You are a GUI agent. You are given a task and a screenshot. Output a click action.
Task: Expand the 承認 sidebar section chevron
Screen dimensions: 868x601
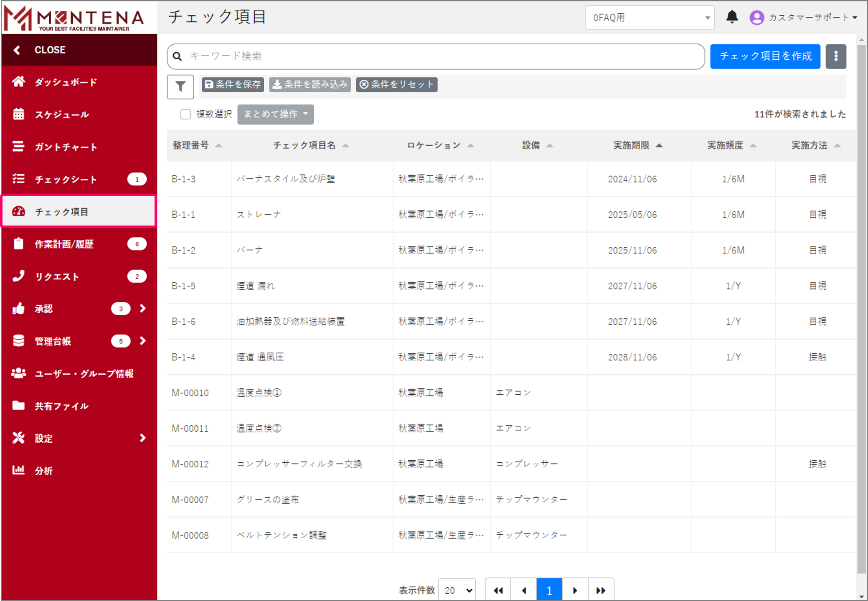(142, 309)
